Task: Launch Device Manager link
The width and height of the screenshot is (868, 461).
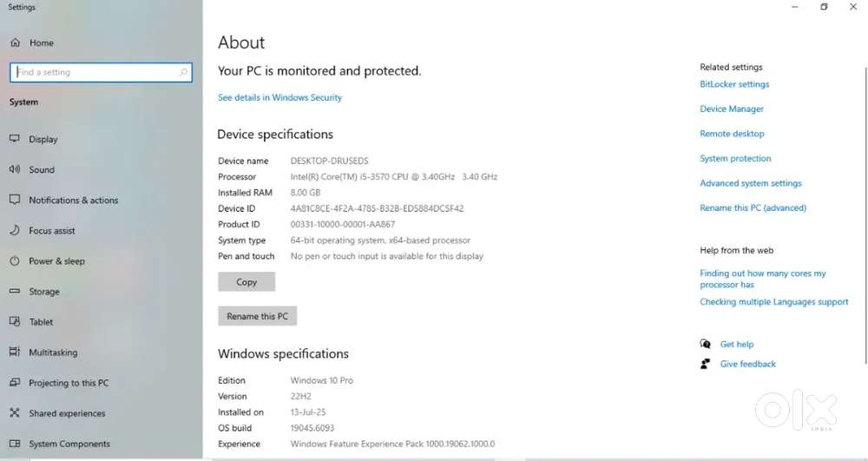Action: [732, 109]
